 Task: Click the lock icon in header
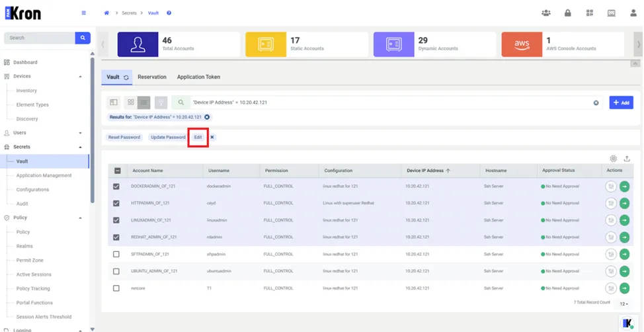pyautogui.click(x=567, y=13)
